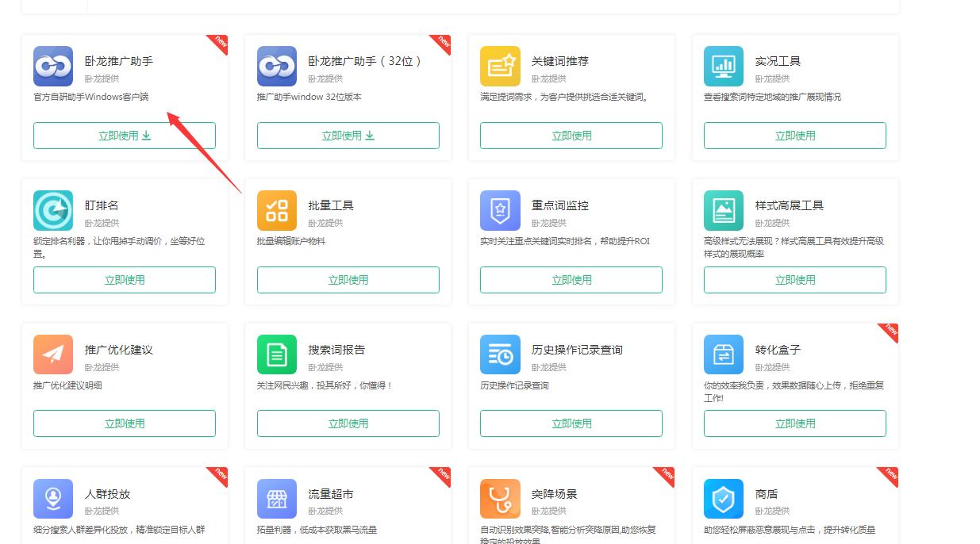Select the 搜索词报告 document icon

[x=276, y=354]
